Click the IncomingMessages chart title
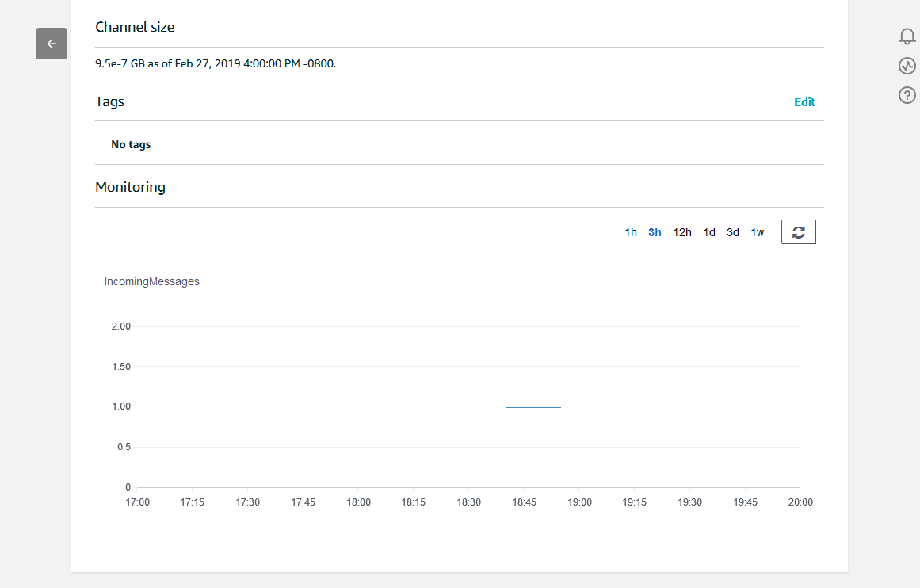The width and height of the screenshot is (920, 588). pos(152,281)
